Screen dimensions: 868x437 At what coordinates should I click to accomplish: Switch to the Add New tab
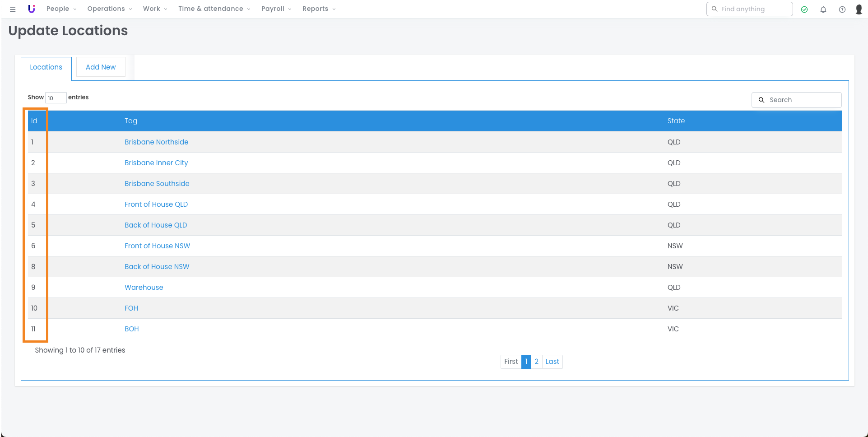[101, 67]
